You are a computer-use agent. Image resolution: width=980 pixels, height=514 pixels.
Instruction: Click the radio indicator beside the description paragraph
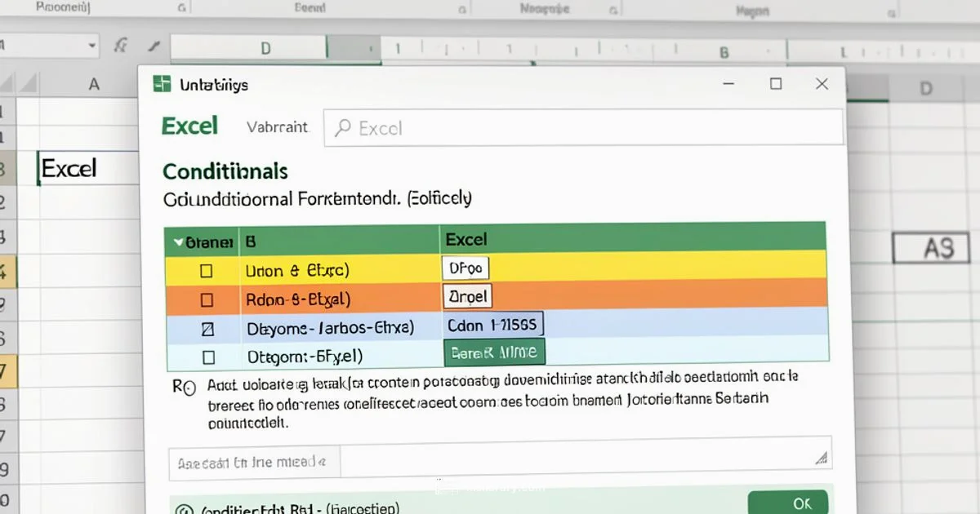tap(191, 387)
